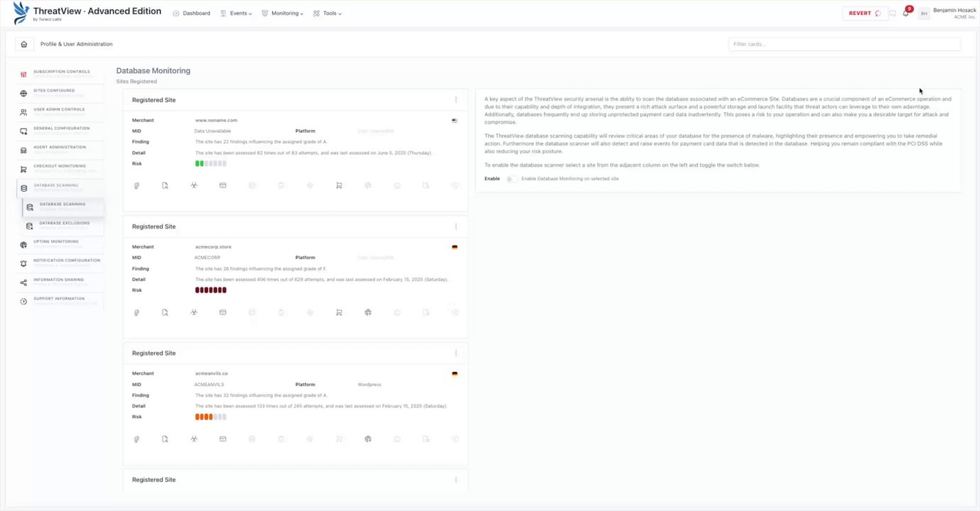The width and height of the screenshot is (980, 511).
Task: Click the Database Monitoring heading
Action: click(153, 71)
